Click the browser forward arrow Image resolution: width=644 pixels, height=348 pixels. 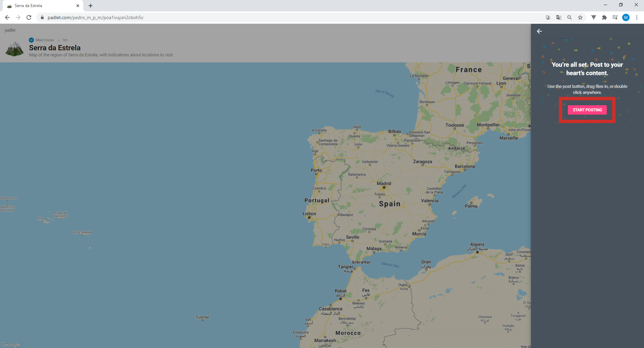point(18,17)
